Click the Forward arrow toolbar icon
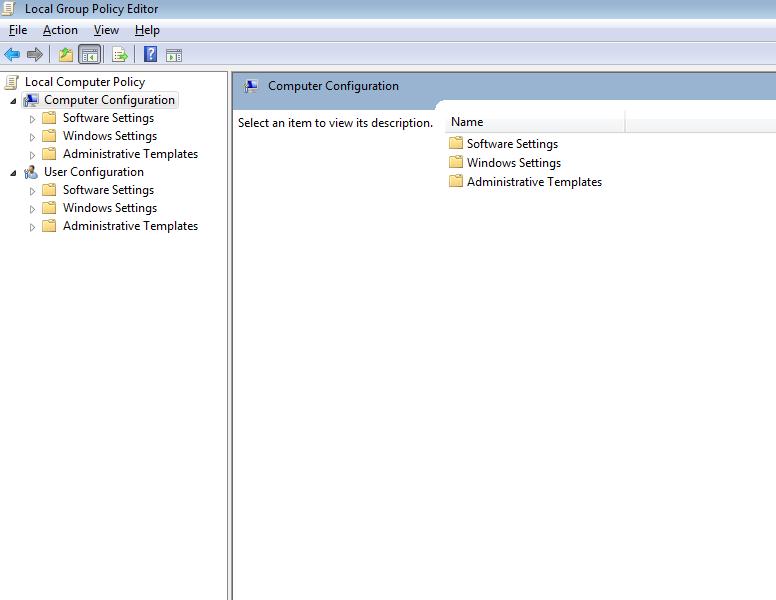Screen dimensions: 776x600 pos(35,54)
